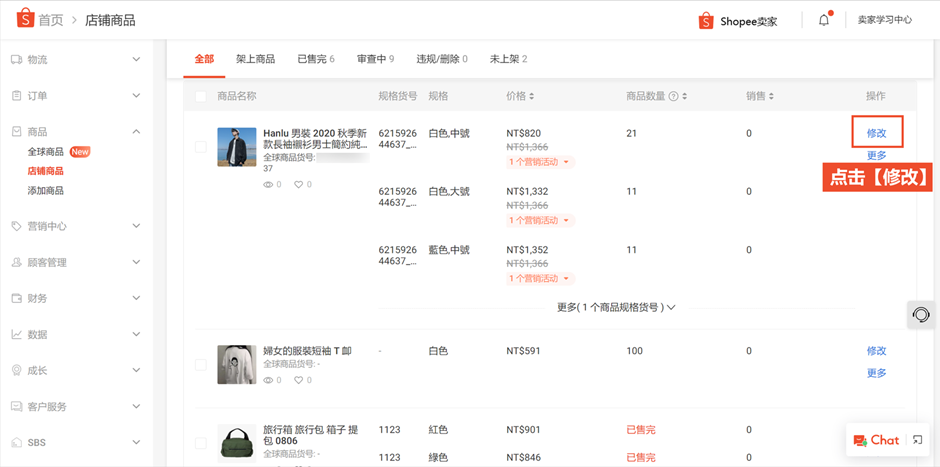Expand 更多(1个商品规格货号) variants row

[x=617, y=307]
